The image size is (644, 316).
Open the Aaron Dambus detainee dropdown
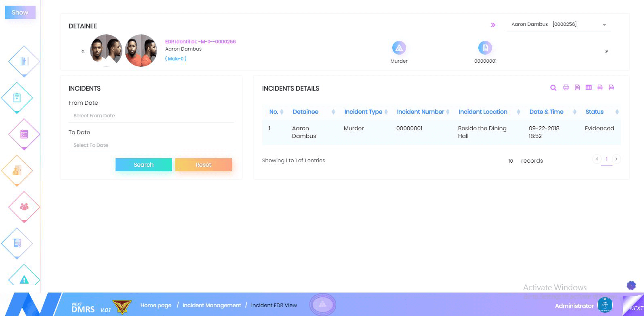coord(559,24)
